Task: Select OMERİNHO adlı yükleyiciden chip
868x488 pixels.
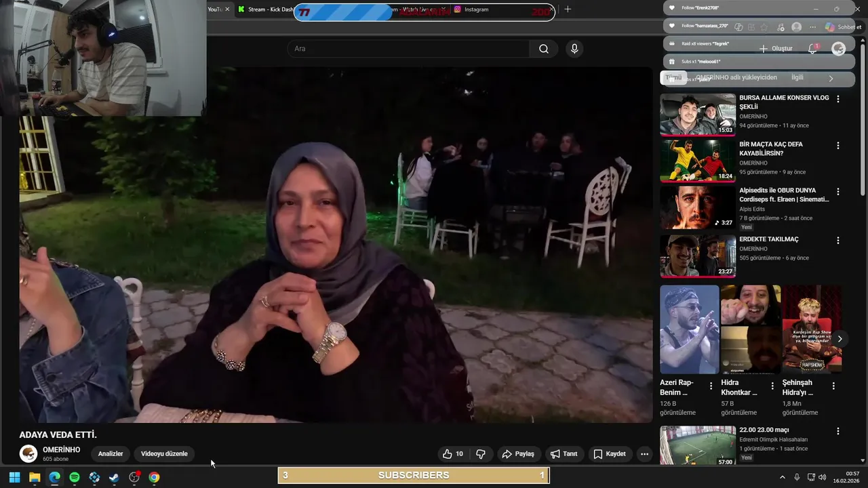Action: [736, 77]
